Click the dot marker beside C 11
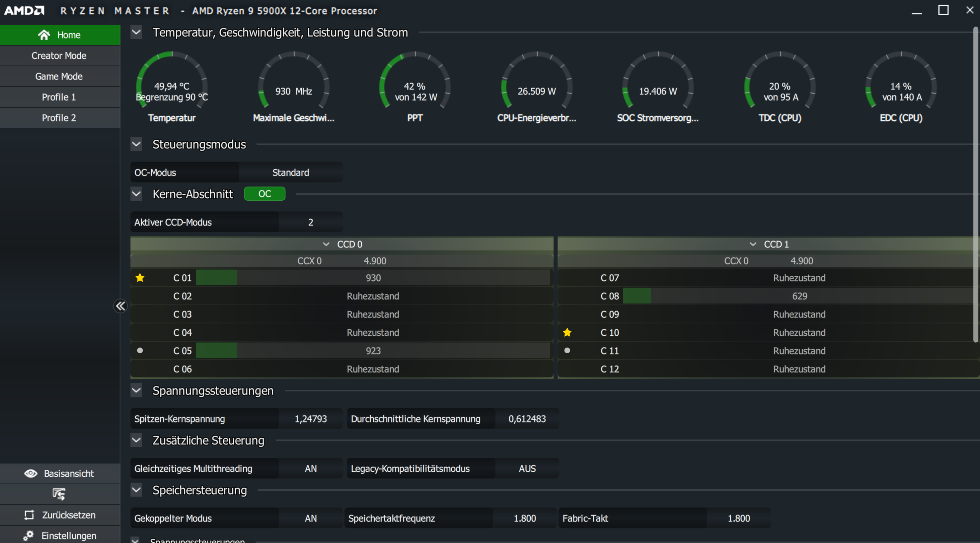 click(567, 351)
